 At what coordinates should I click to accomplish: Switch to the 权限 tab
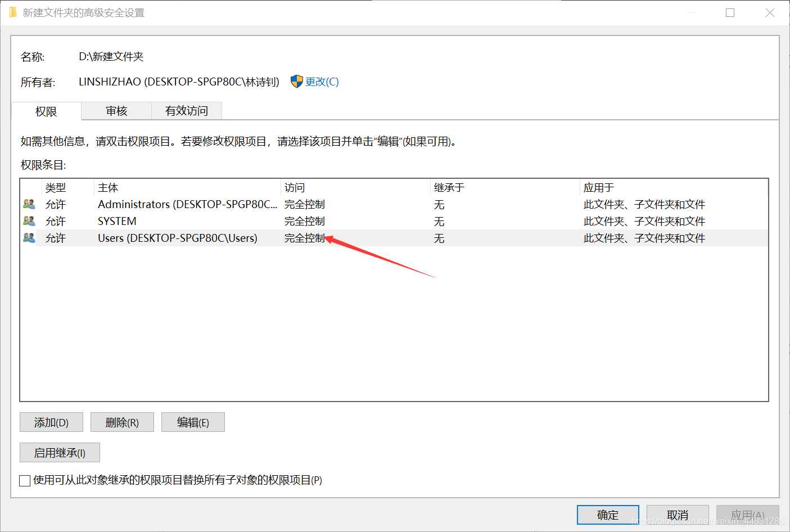pyautogui.click(x=46, y=111)
